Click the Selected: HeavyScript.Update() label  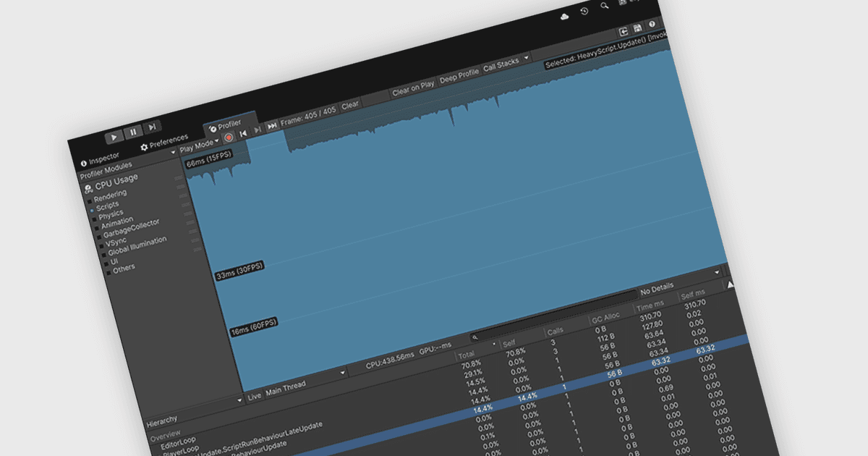[x=606, y=48]
